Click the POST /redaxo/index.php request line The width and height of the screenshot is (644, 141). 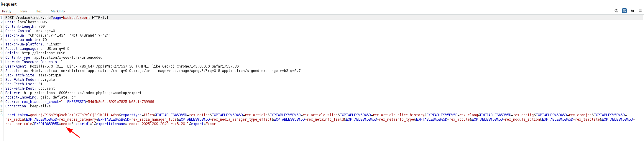[57, 18]
